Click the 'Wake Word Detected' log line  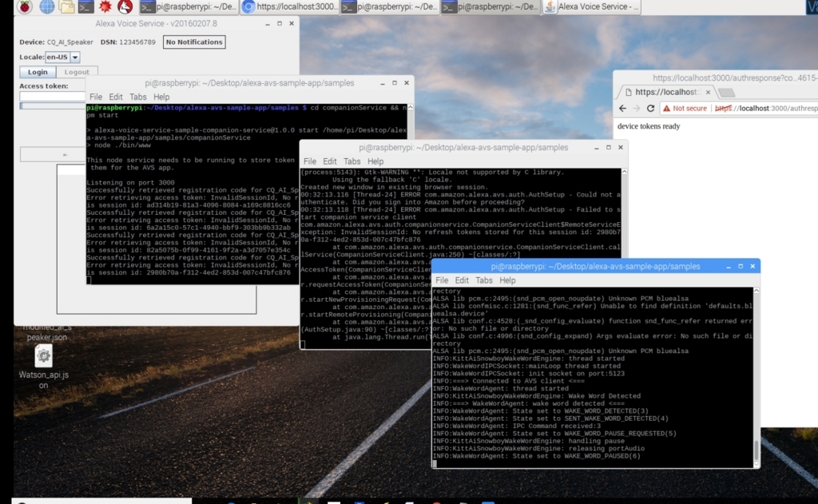tap(536, 396)
